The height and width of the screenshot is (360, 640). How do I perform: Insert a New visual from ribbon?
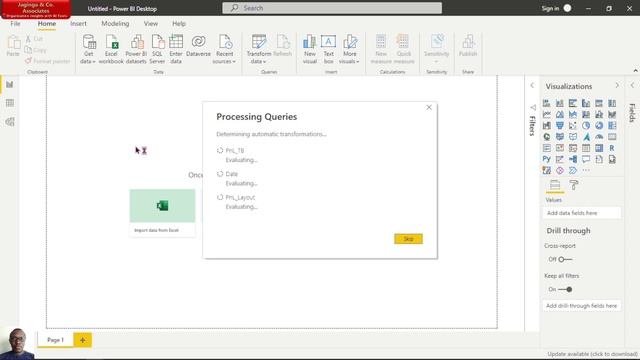310,49
